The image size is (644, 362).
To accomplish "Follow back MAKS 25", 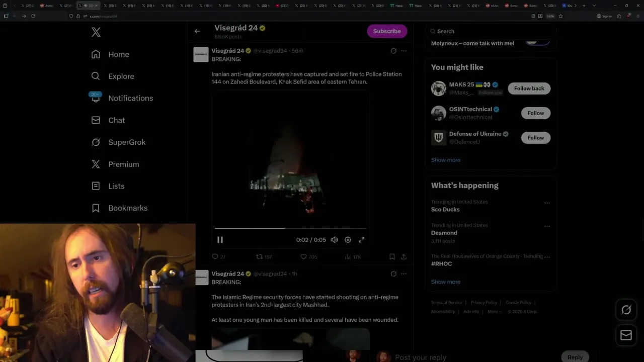I will 529,88.
